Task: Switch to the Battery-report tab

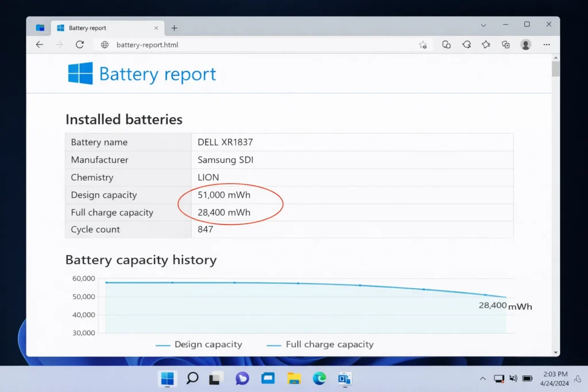Action: coord(103,27)
